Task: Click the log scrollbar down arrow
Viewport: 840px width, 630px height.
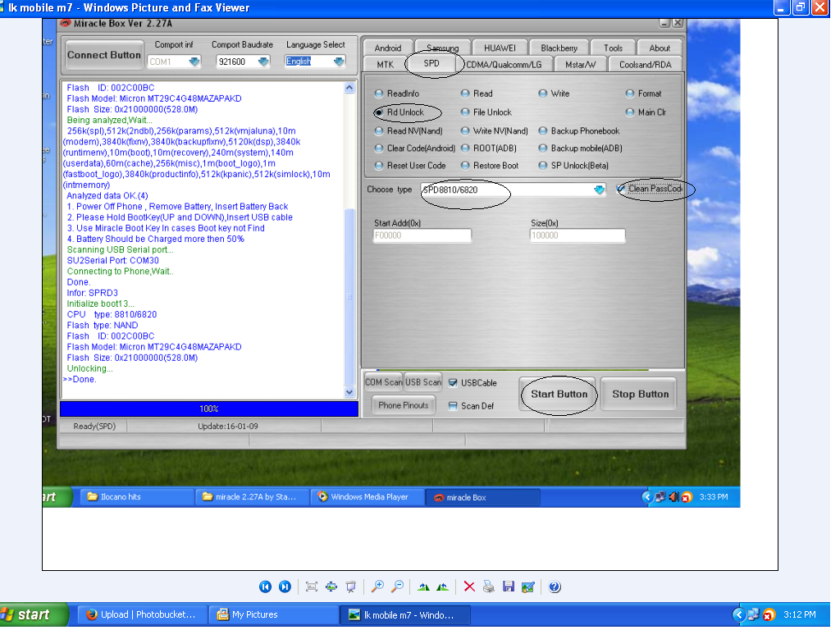Action: (349, 393)
